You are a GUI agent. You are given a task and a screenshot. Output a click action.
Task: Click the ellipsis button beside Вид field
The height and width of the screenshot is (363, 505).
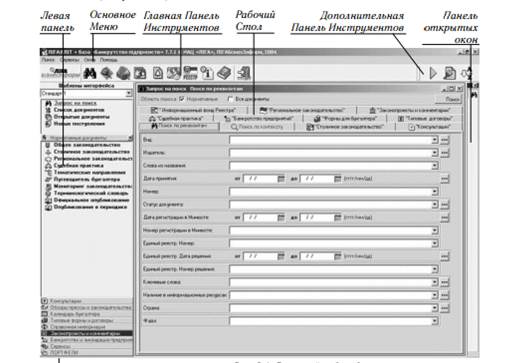tap(444, 141)
